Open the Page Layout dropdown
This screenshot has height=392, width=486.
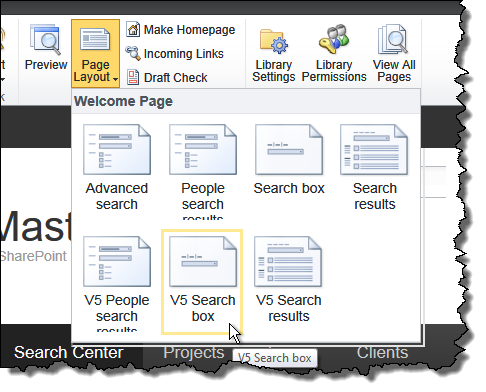[95, 53]
